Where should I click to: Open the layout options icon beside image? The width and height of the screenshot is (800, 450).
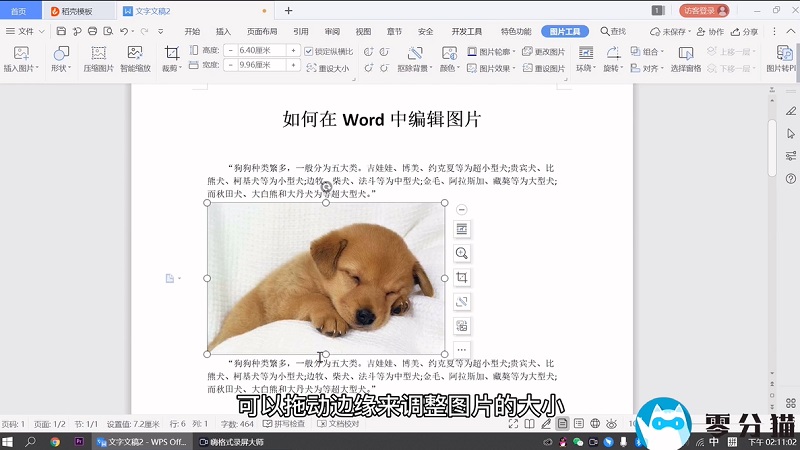pos(461,229)
